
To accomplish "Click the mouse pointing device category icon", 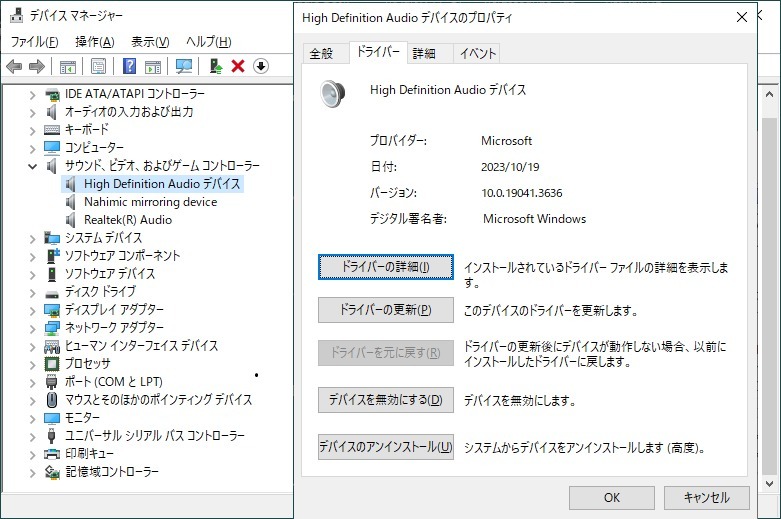I will pyautogui.click(x=52, y=399).
